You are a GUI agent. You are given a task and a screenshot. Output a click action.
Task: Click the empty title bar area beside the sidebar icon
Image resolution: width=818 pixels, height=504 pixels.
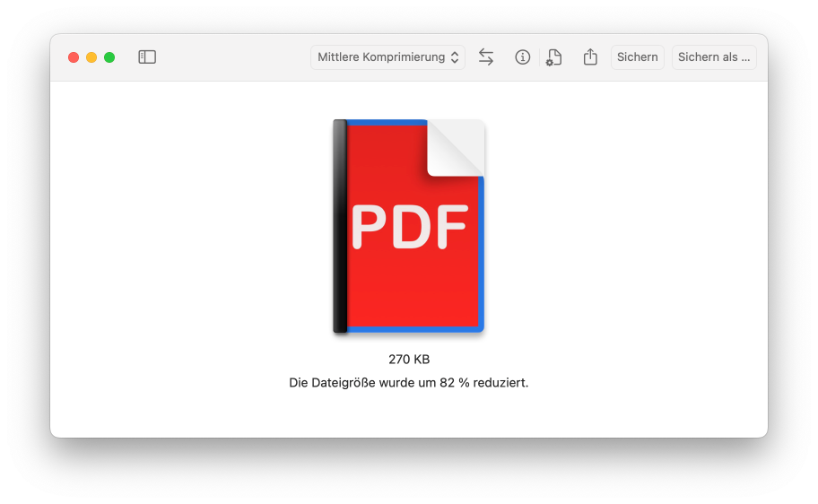[x=233, y=57]
